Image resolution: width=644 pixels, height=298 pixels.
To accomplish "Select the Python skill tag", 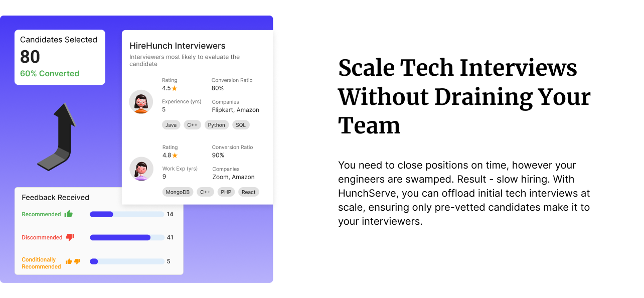I will [216, 125].
